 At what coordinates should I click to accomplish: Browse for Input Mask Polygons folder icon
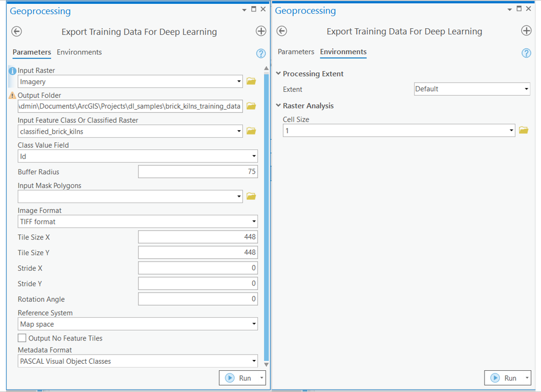(x=251, y=196)
